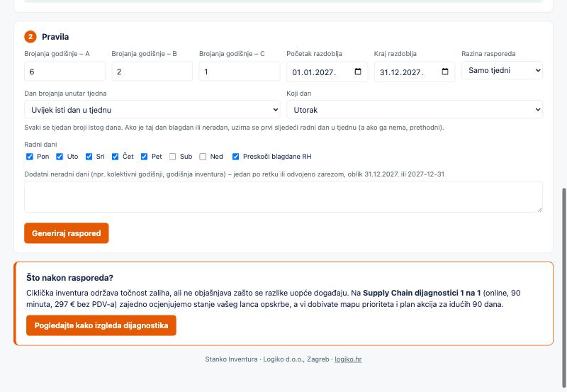Click the Što nakon rasporeda? heading

point(69,278)
